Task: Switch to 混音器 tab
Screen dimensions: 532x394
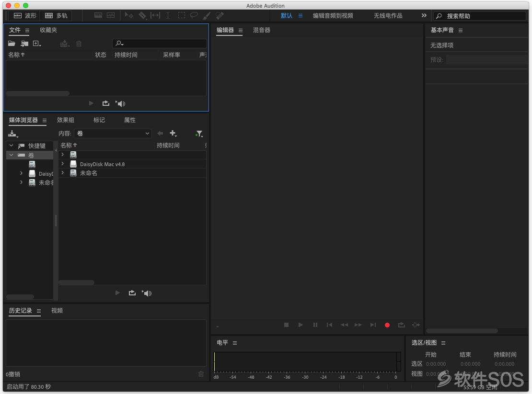Action: tap(262, 30)
